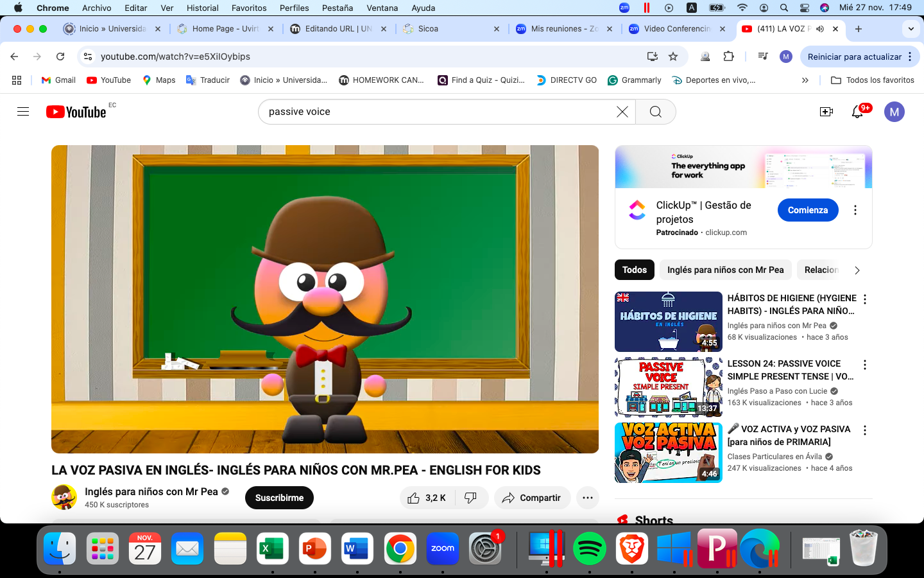Click the Comienza ad button
924x578 pixels.
pos(808,210)
